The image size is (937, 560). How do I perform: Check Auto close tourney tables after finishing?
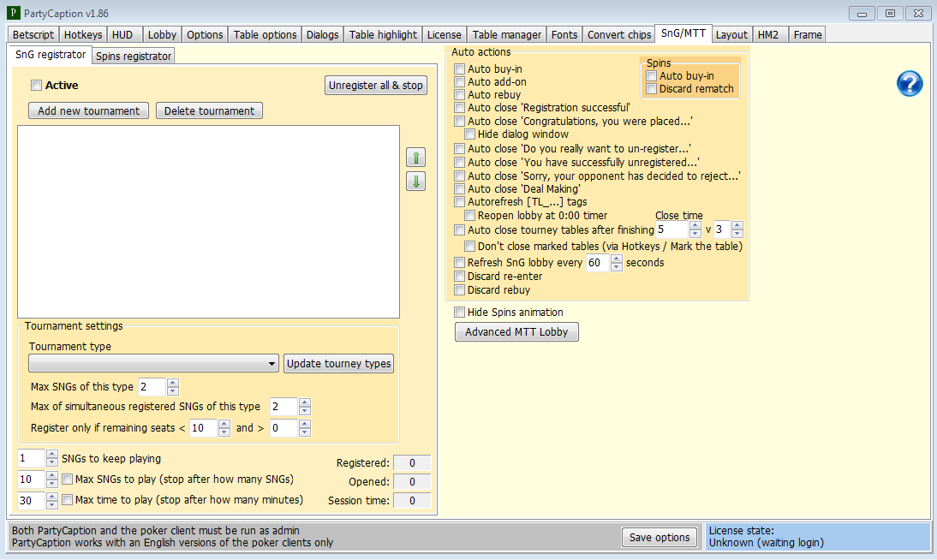[460, 230]
